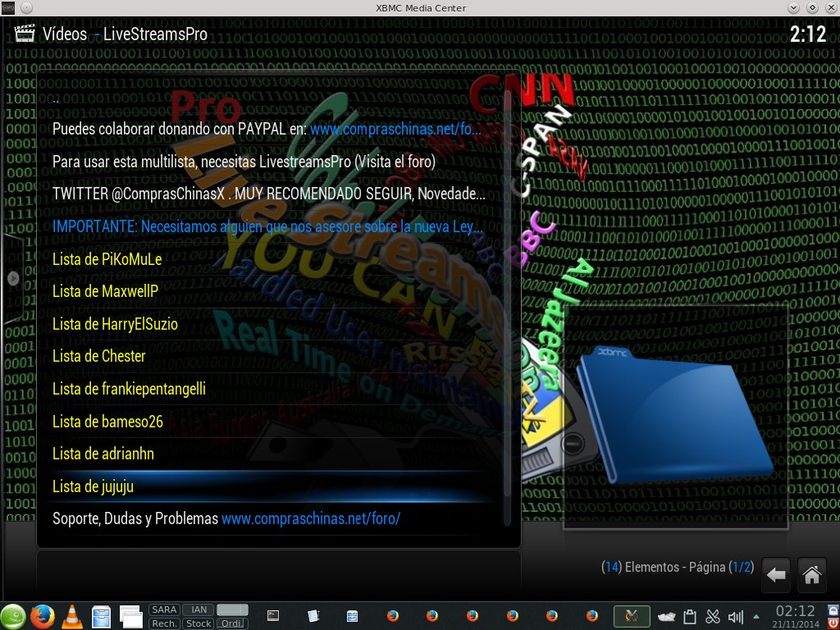This screenshot has height=630, width=840.
Task: Expand the left side panel arrow
Action: coord(13,278)
